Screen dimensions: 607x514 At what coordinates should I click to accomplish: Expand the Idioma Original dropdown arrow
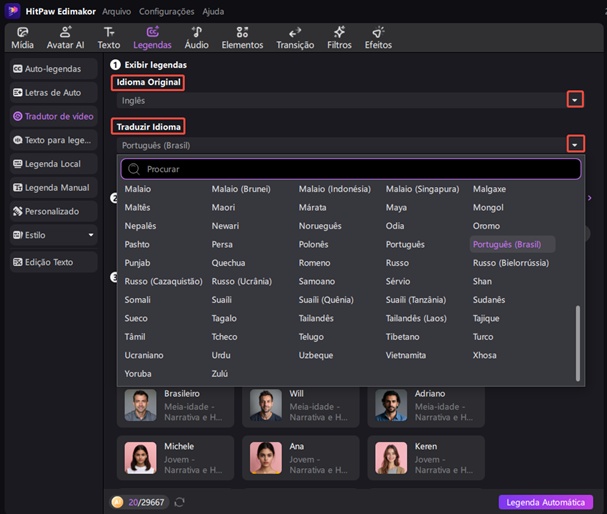[574, 100]
